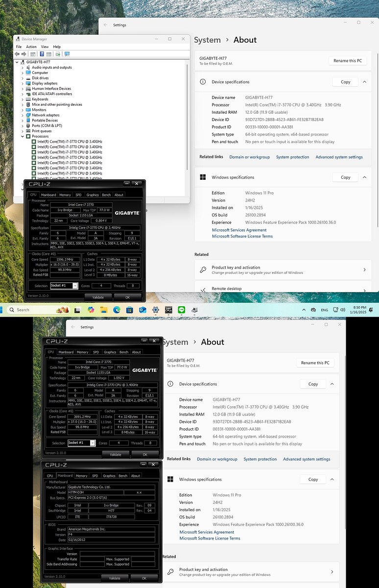379x588 pixels.
Task: Open File Explorer from the taskbar
Action: point(104,310)
